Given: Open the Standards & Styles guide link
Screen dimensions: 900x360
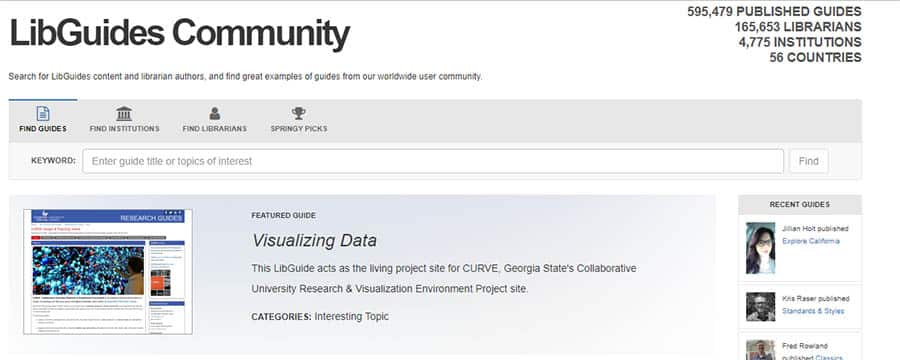Looking at the screenshot, I should tap(813, 311).
